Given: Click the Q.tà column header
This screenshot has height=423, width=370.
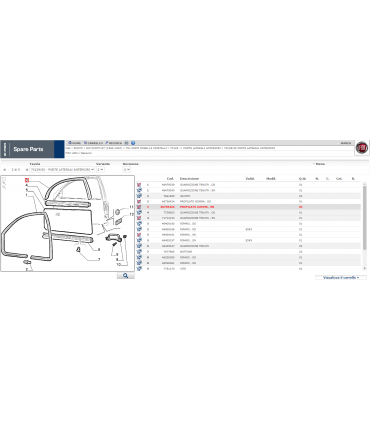Looking at the screenshot, I should pos(302,179).
